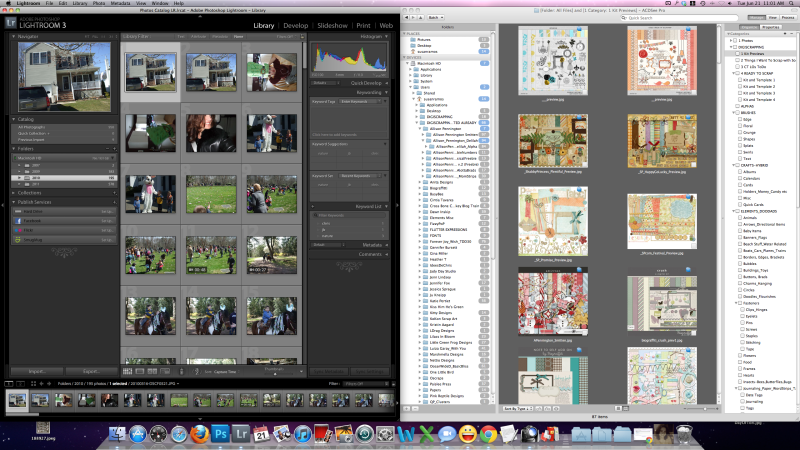The image size is (800, 450).
Task: Expand the Comments panel
Action: 387,254
